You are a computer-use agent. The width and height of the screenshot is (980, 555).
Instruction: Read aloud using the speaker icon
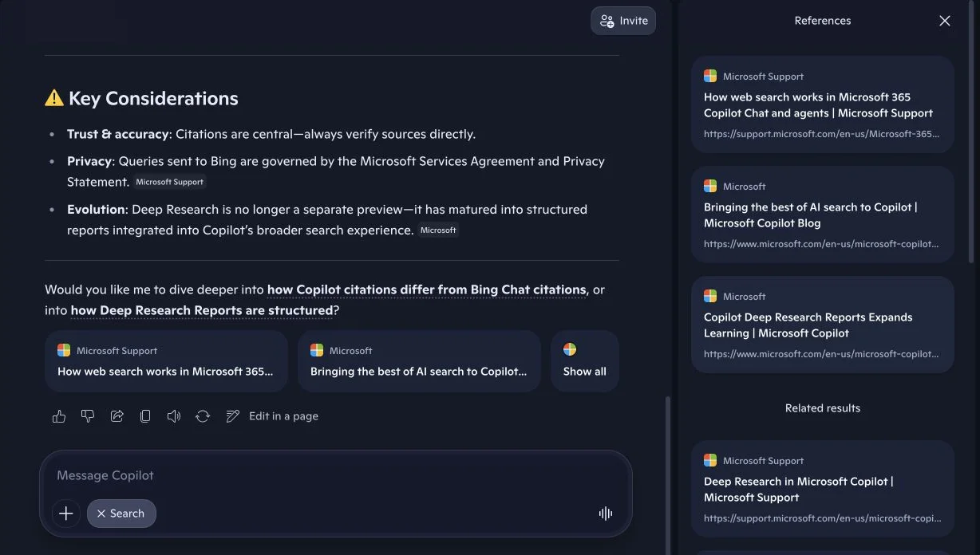coord(174,416)
